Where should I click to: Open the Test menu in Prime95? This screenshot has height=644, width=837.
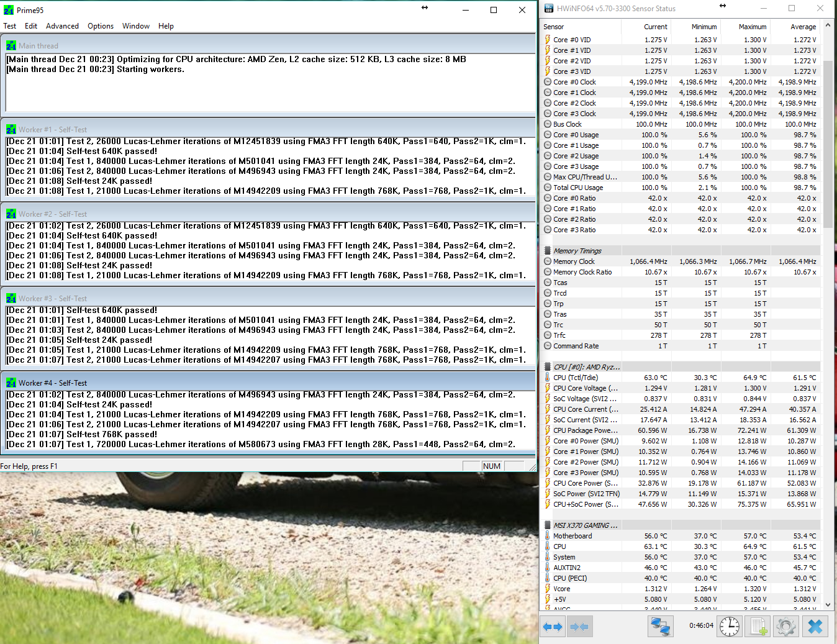10,26
